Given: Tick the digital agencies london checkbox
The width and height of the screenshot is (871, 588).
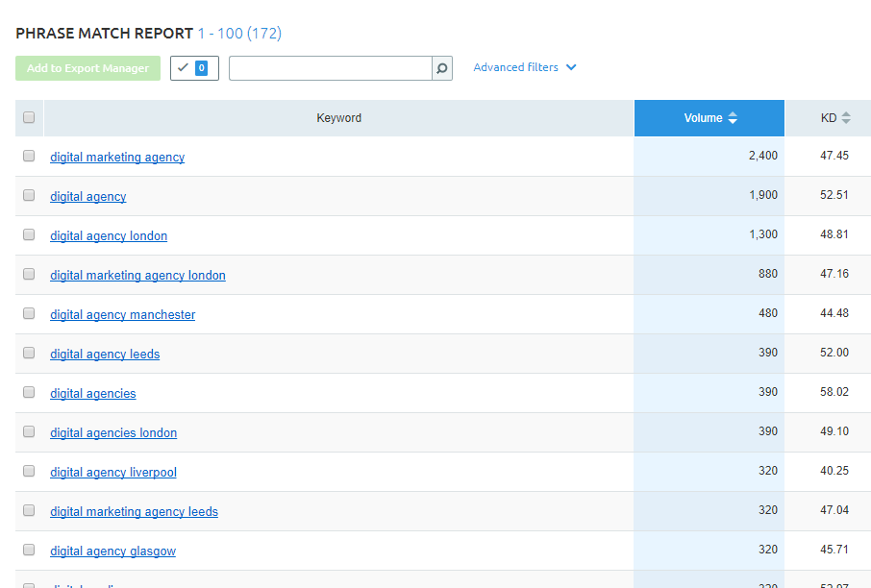Looking at the screenshot, I should tap(29, 432).
